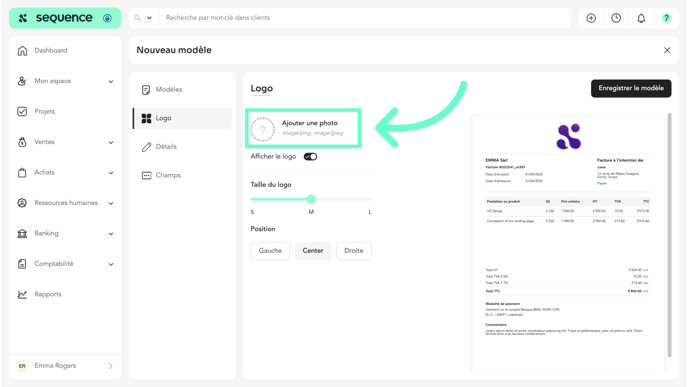Screen dimensions: 688x387
Task: Click the Ventes money bag icon
Action: 22,142
